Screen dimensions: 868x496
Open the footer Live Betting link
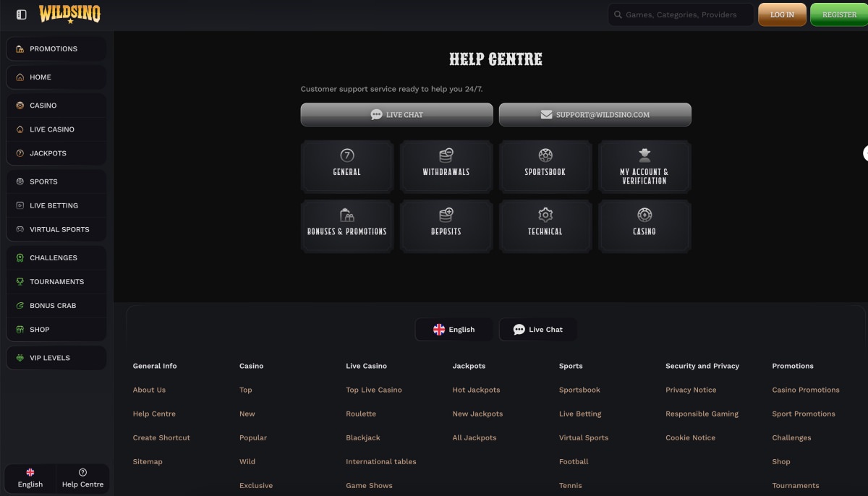point(580,414)
